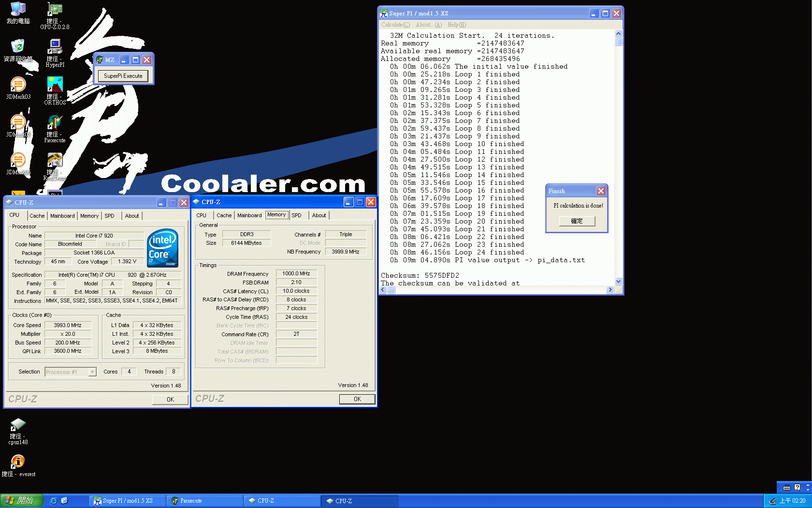Switch to Piexecute taskbar button
The width and height of the screenshot is (812, 508).
coord(204,501)
